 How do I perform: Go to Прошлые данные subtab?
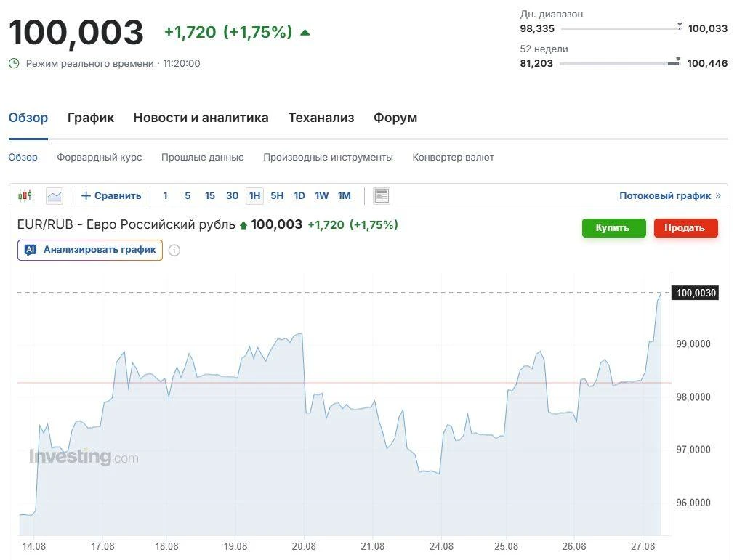[203, 158]
